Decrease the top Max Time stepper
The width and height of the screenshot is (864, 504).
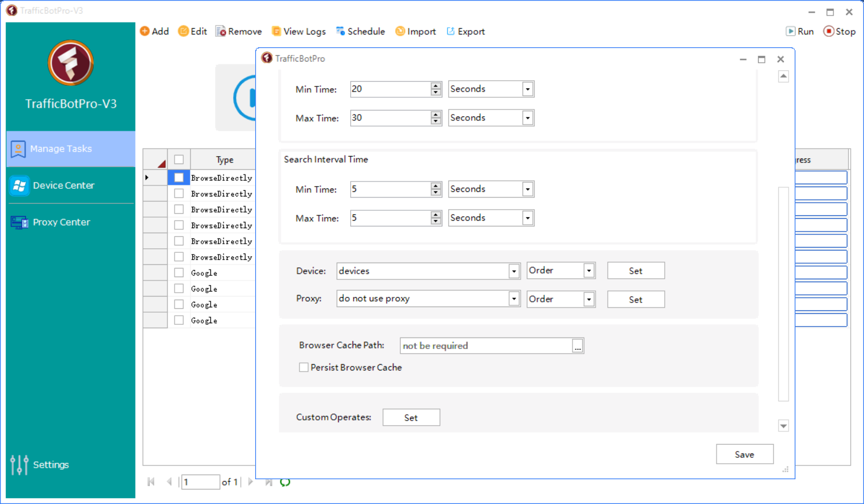click(436, 122)
